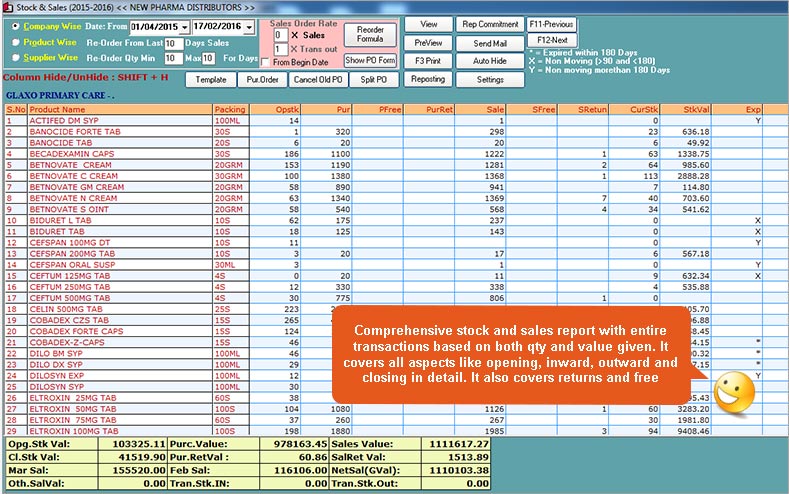Click the PurRet column header
This screenshot has width=789, height=494.
click(x=429, y=109)
